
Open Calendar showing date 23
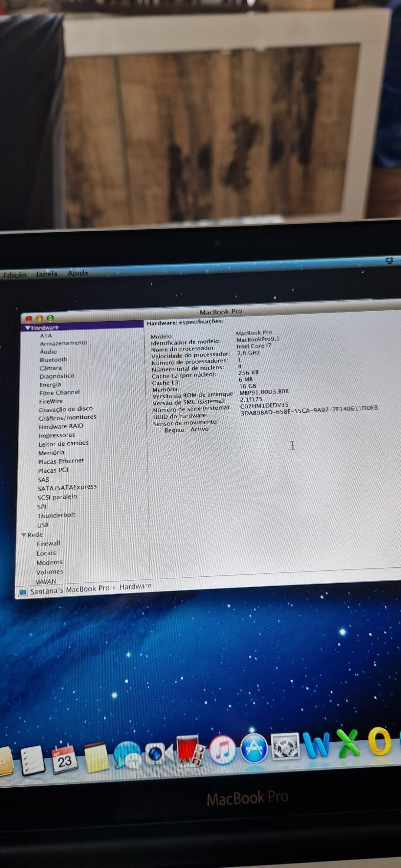click(64, 758)
